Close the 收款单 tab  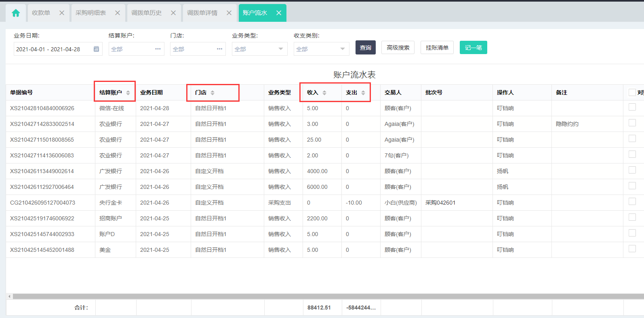pos(62,13)
